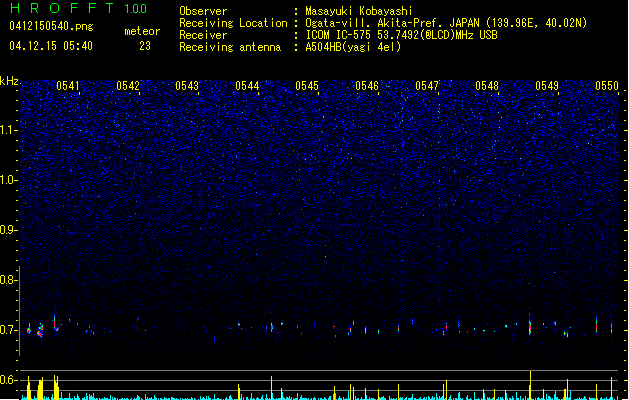629x400 pixels.
Task: Click the 'Receiver' label
Action: (x=203, y=35)
